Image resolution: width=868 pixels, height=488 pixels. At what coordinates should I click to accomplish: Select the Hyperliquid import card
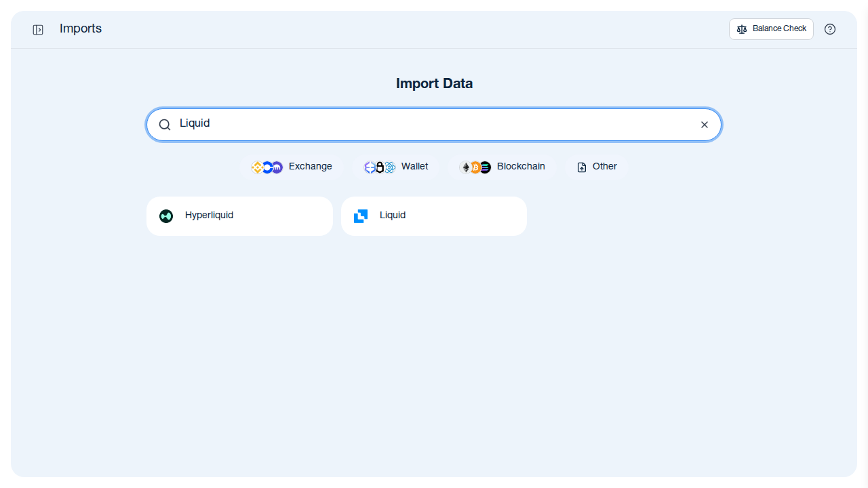click(239, 216)
